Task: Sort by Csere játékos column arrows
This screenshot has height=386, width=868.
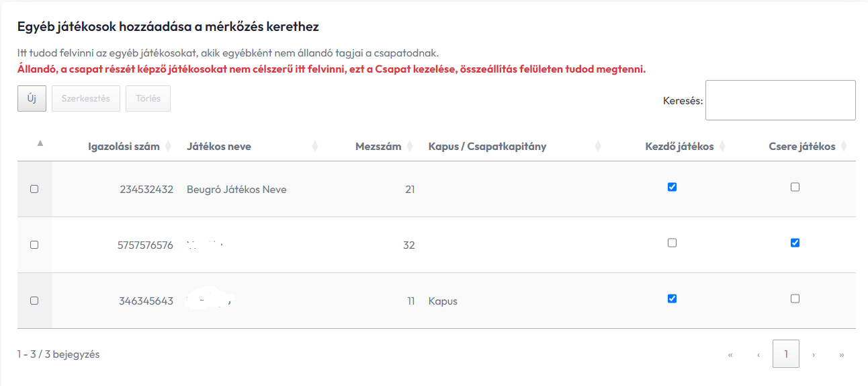Action: tap(844, 147)
